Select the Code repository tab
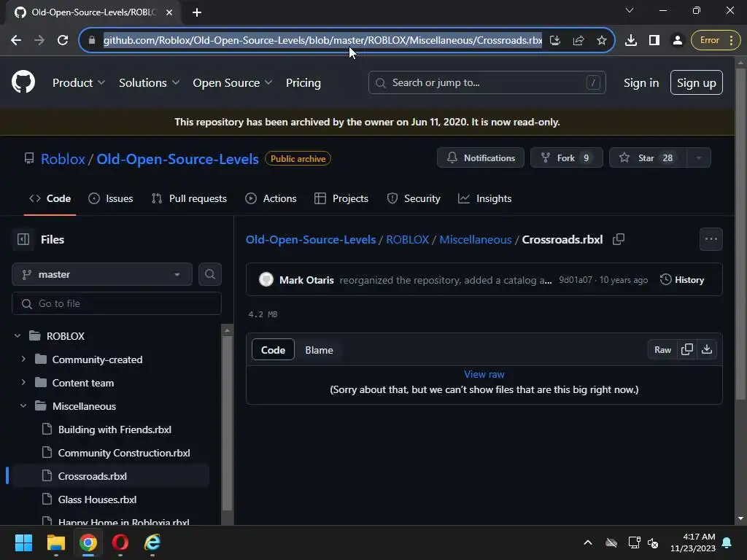The image size is (747, 560). click(50, 198)
